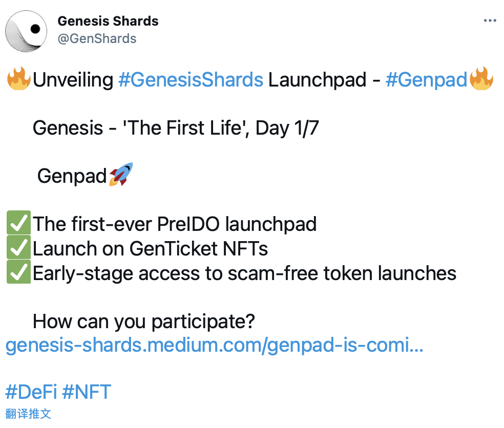
Task: Click the Genesis Shards display name
Action: pyautogui.click(x=108, y=21)
